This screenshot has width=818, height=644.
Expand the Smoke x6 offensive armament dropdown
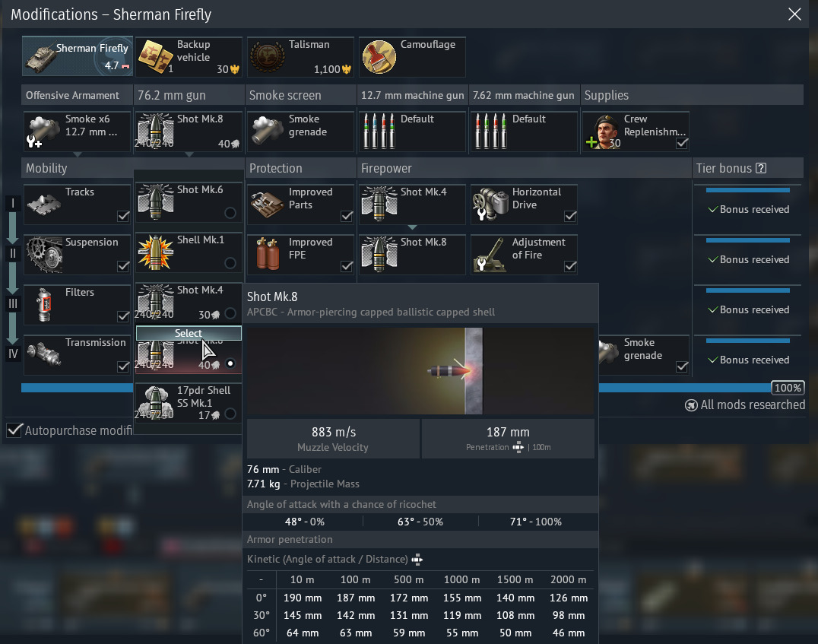(x=78, y=154)
